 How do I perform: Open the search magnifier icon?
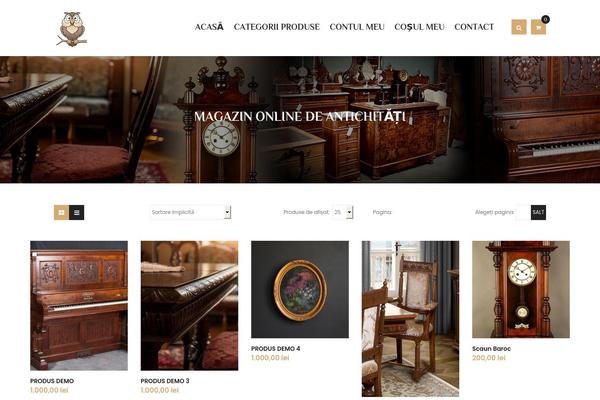[519, 27]
